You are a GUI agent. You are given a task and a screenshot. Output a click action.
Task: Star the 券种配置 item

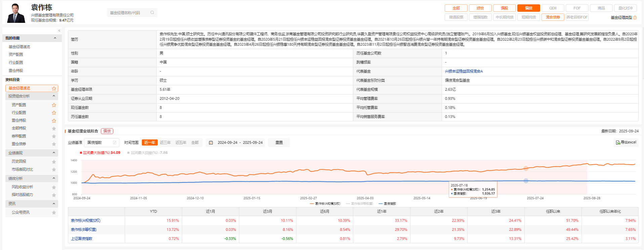tap(54, 136)
